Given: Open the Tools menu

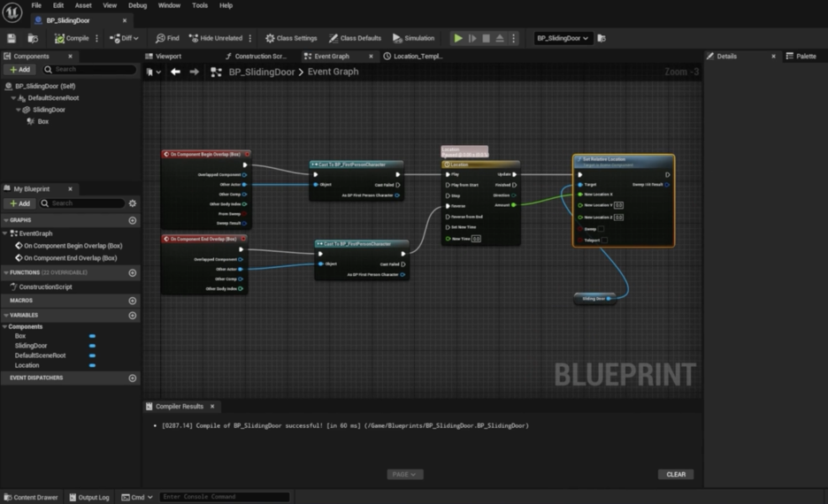Looking at the screenshot, I should pyautogui.click(x=200, y=5).
